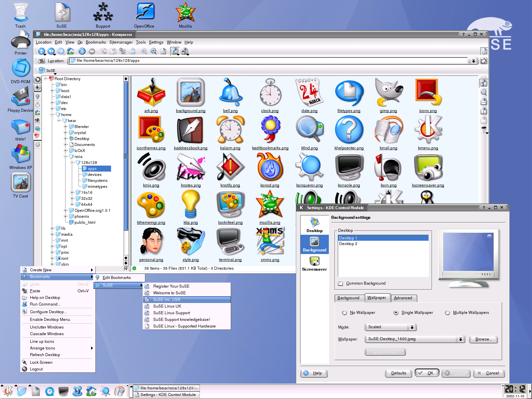Click the Zoom Out magnifier in toolbar
This screenshot has height=399, width=532.
(154, 51)
